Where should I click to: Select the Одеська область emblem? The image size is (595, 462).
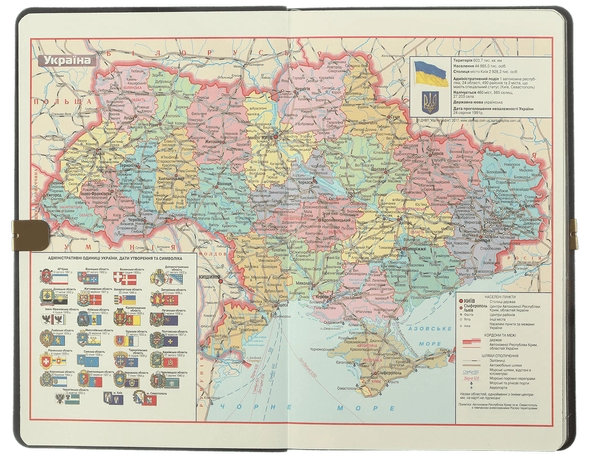pyautogui.click(x=119, y=341)
